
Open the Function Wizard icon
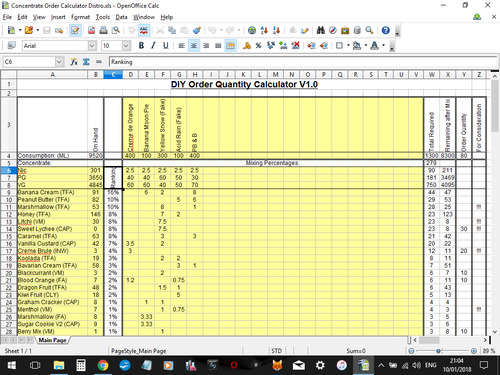[74, 62]
